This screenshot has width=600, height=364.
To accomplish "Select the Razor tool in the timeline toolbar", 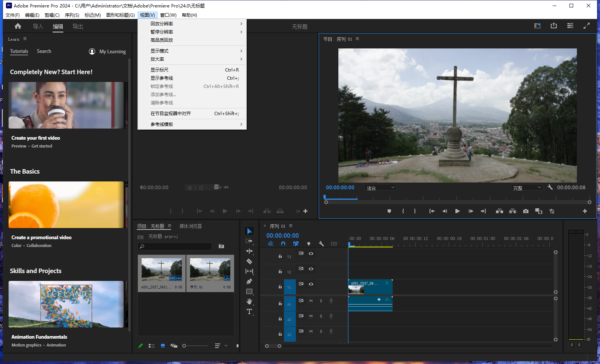I will point(249,261).
